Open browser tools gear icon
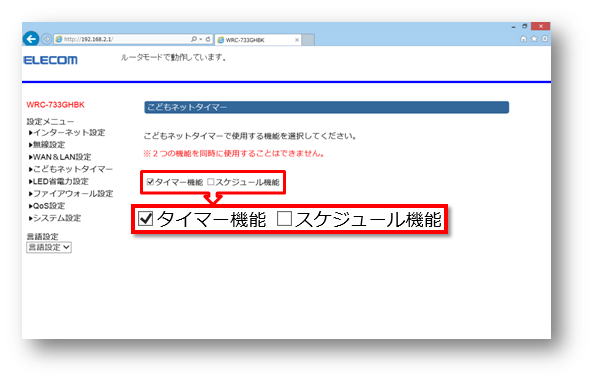593x381 pixels. 545,39
